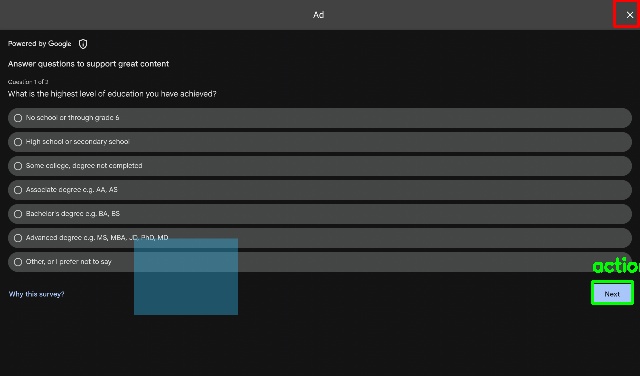Click the 'Powered by Google' label
This screenshot has width=640, height=376.
pos(40,44)
